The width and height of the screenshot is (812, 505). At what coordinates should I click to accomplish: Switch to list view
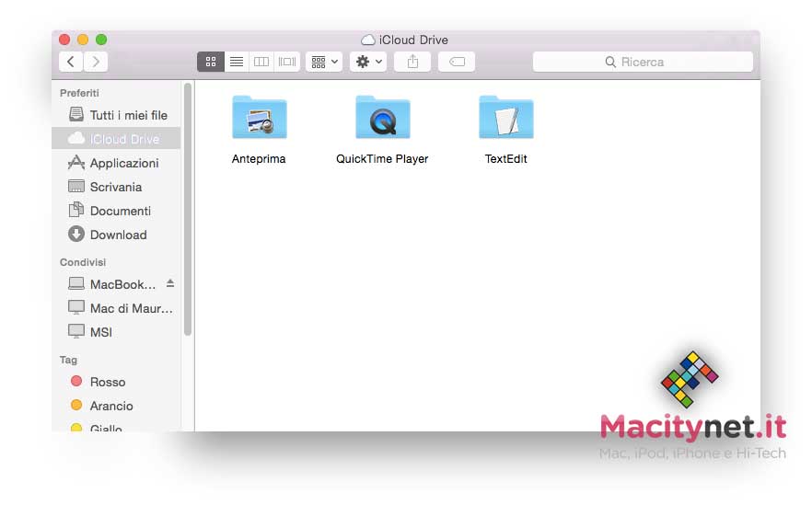click(x=236, y=62)
